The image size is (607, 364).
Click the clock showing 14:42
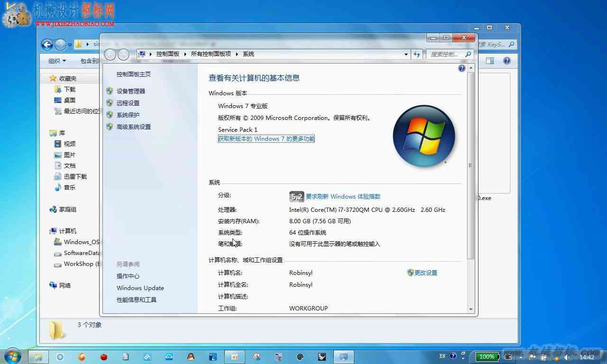click(587, 357)
